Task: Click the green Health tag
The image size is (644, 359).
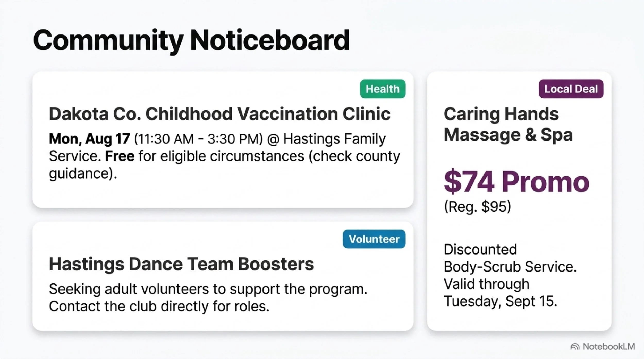Action: coord(383,89)
